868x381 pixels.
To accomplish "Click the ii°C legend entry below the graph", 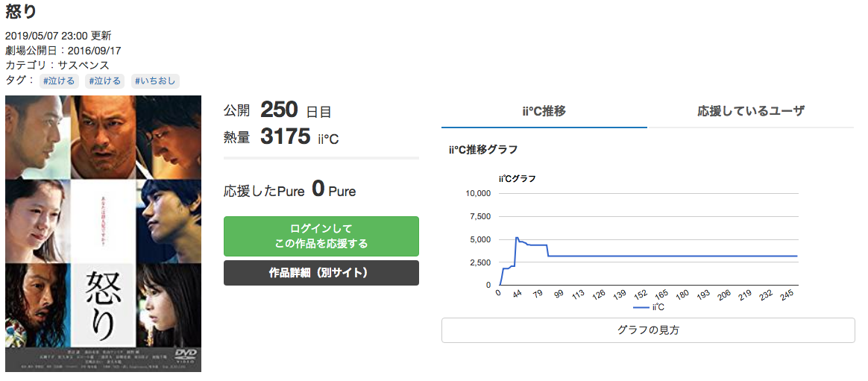I will (649, 306).
